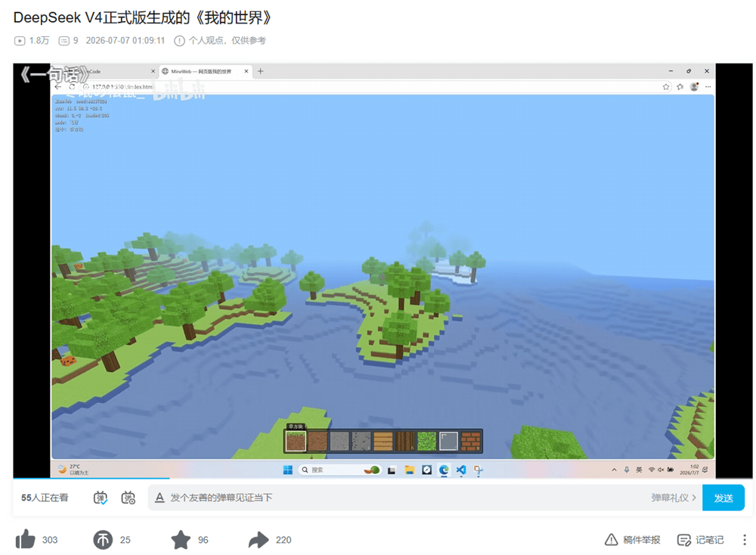Click the Send danmaku button
This screenshot has width=756, height=555.
(723, 498)
